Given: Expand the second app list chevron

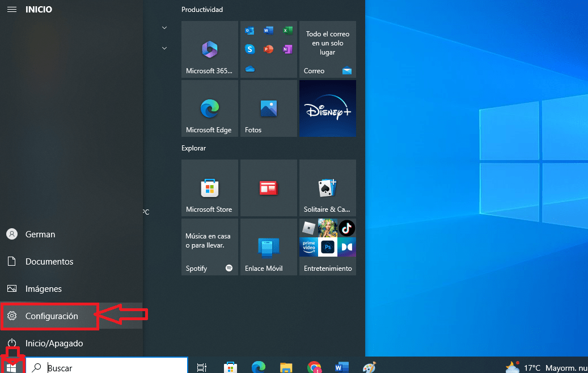Looking at the screenshot, I should 164,48.
